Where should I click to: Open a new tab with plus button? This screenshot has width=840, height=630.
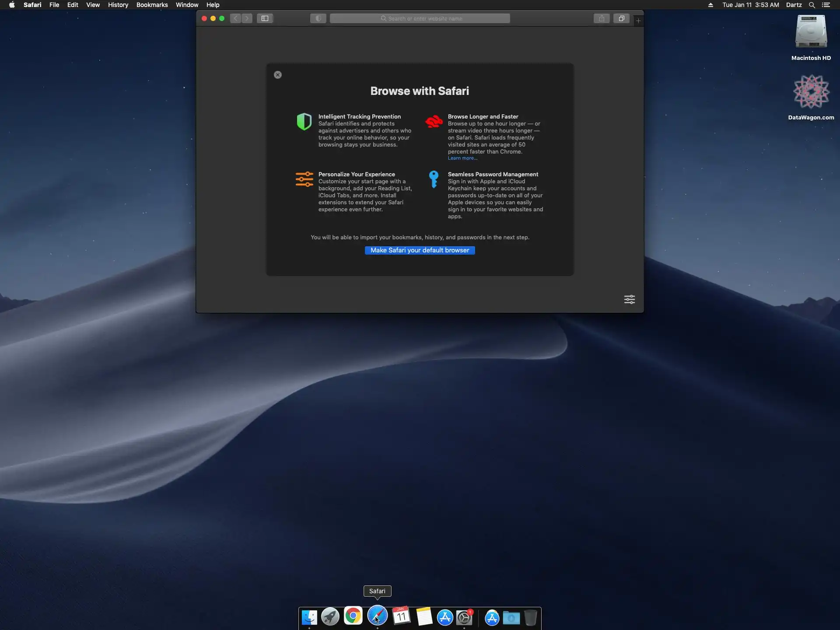[x=638, y=21]
